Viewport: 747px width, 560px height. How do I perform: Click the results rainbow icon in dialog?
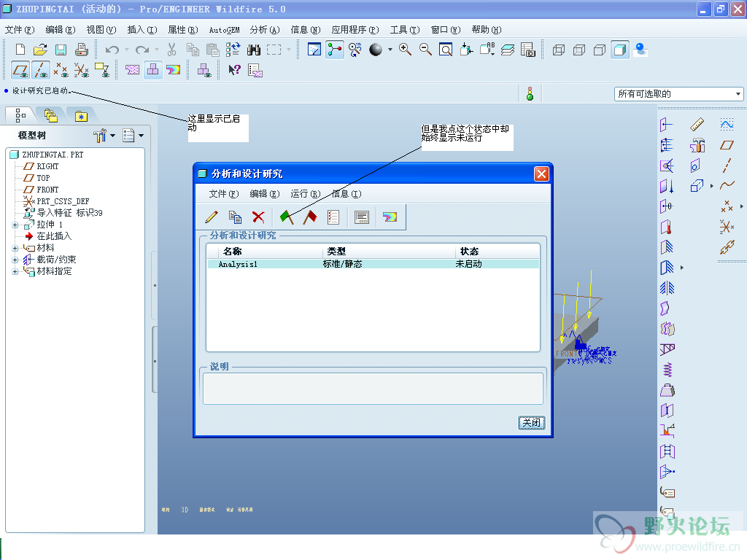coord(390,217)
